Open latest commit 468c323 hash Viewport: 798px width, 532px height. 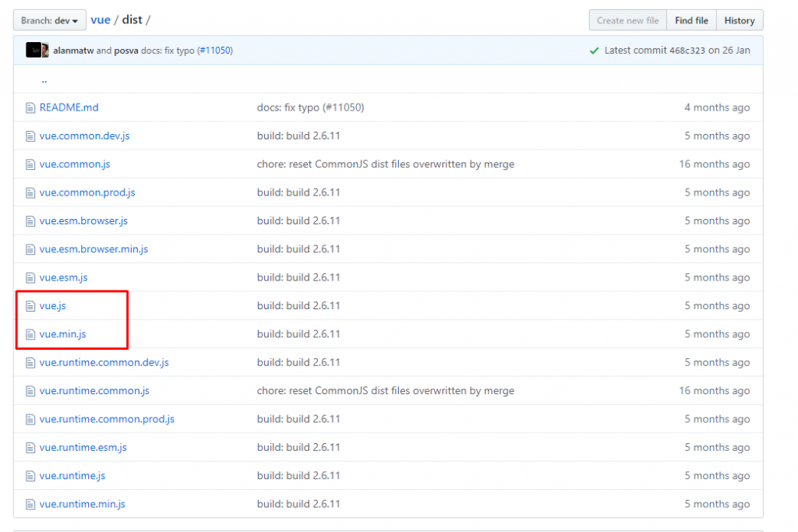pyautogui.click(x=687, y=51)
